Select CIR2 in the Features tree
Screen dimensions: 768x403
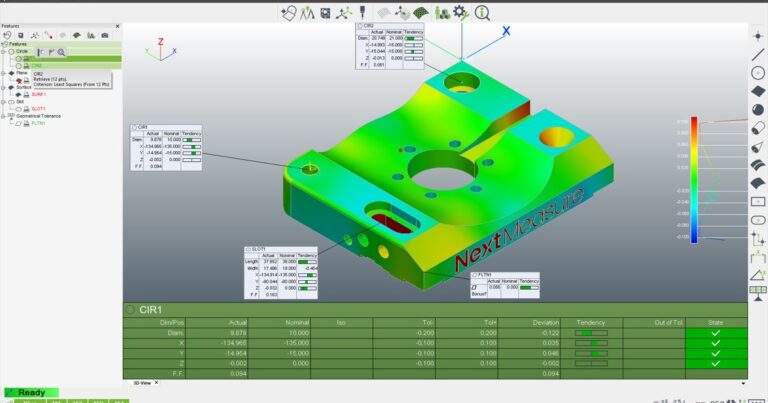click(37, 66)
